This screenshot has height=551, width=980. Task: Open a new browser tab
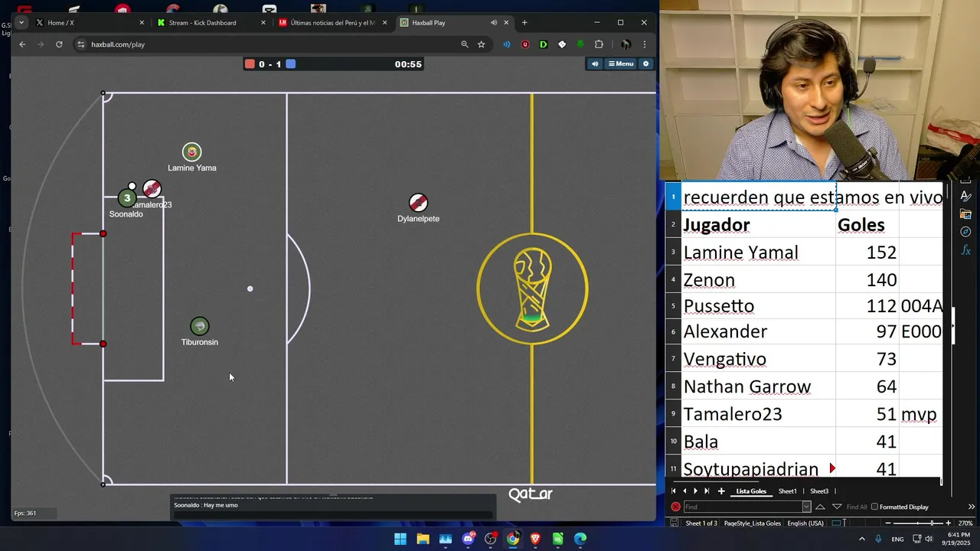point(524,23)
